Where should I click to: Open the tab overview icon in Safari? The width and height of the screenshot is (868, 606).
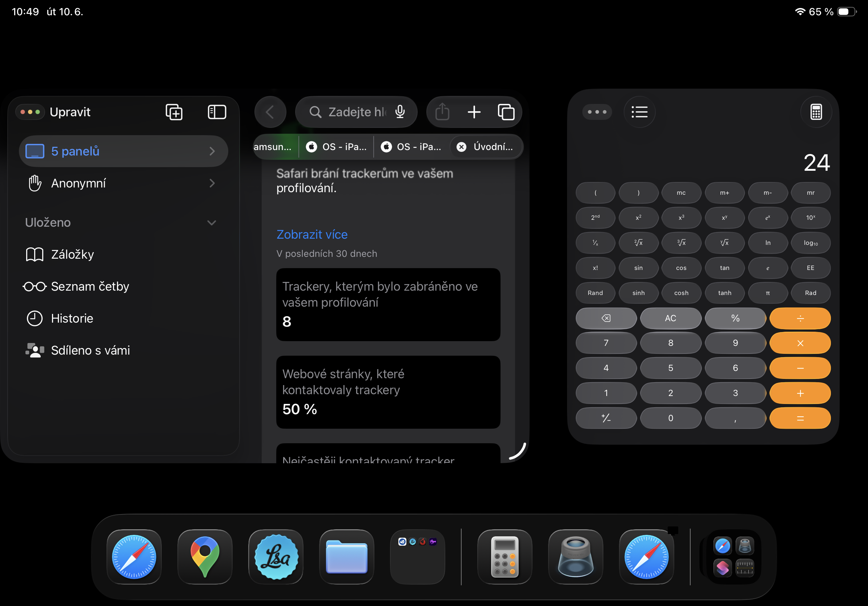tap(506, 112)
